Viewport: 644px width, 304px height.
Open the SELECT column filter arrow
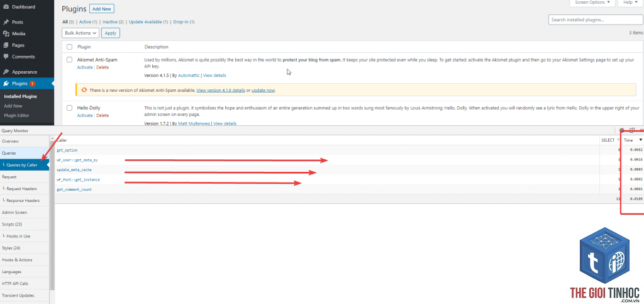click(x=619, y=140)
